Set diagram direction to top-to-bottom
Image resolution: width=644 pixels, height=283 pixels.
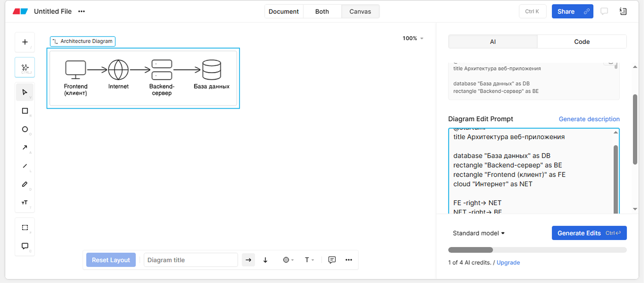click(265, 260)
